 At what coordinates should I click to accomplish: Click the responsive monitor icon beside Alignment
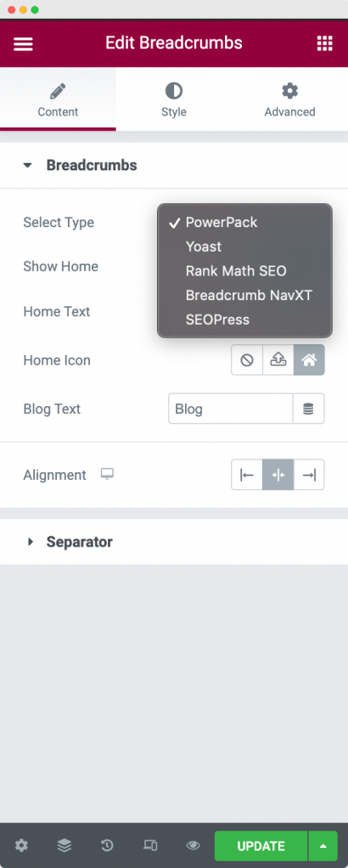coord(107,475)
